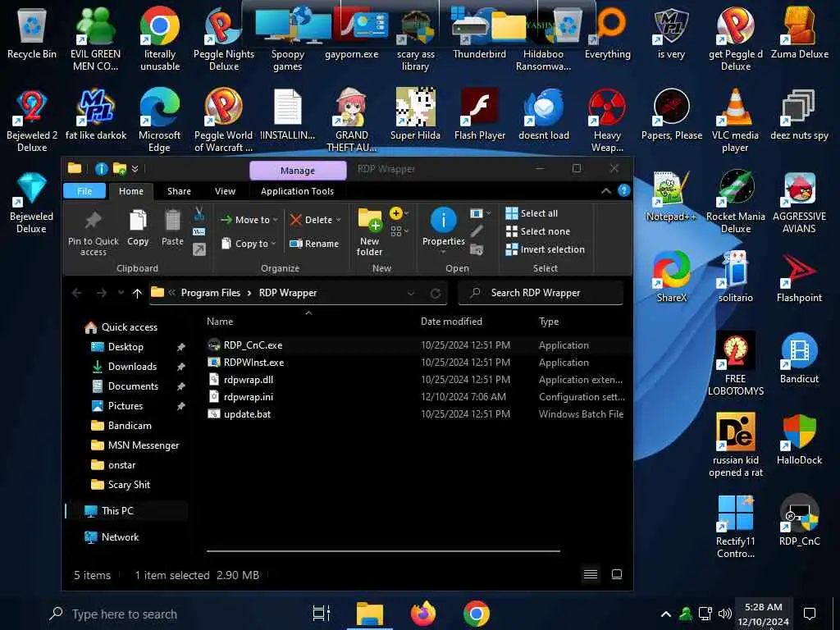840x630 pixels.
Task: Open Firefox from the taskbar
Action: coord(423,614)
